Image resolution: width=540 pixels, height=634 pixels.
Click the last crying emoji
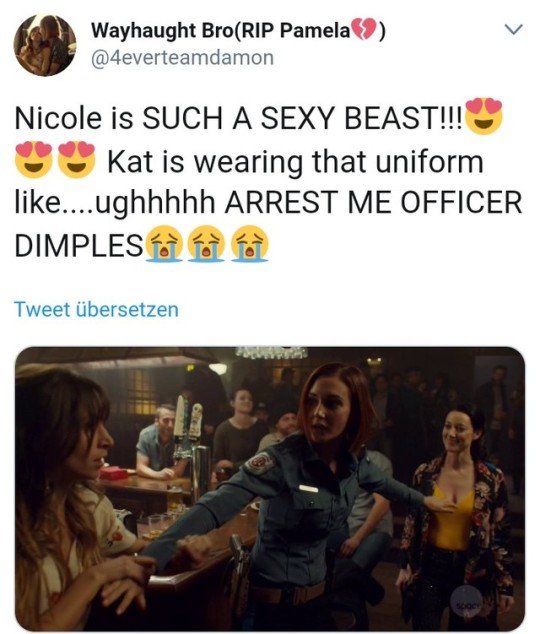(x=249, y=244)
